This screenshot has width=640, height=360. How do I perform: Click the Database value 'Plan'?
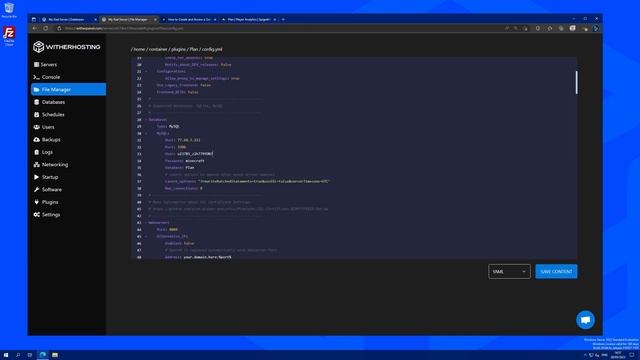190,168
